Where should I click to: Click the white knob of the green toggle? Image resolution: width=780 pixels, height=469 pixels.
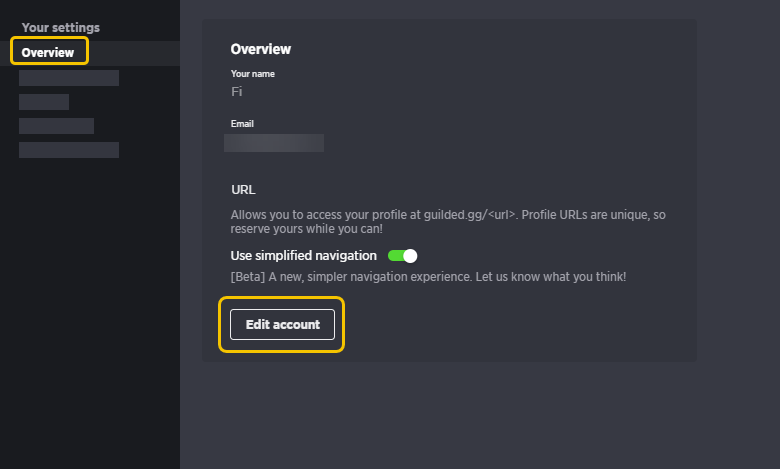click(x=410, y=256)
